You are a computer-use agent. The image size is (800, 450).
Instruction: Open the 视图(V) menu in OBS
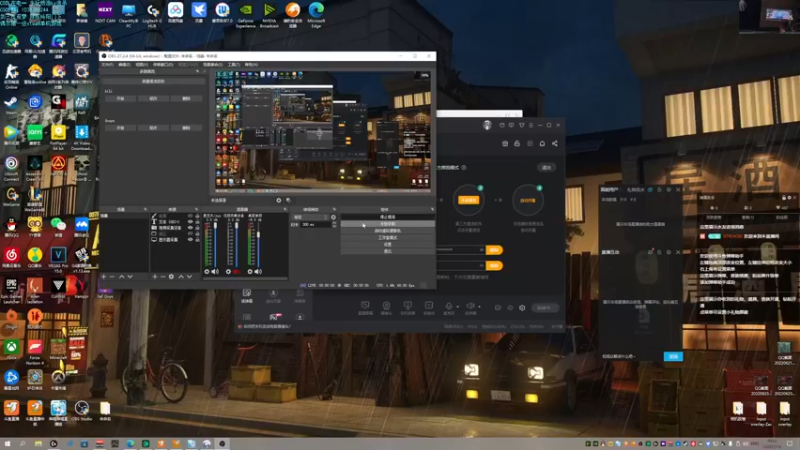point(141,65)
